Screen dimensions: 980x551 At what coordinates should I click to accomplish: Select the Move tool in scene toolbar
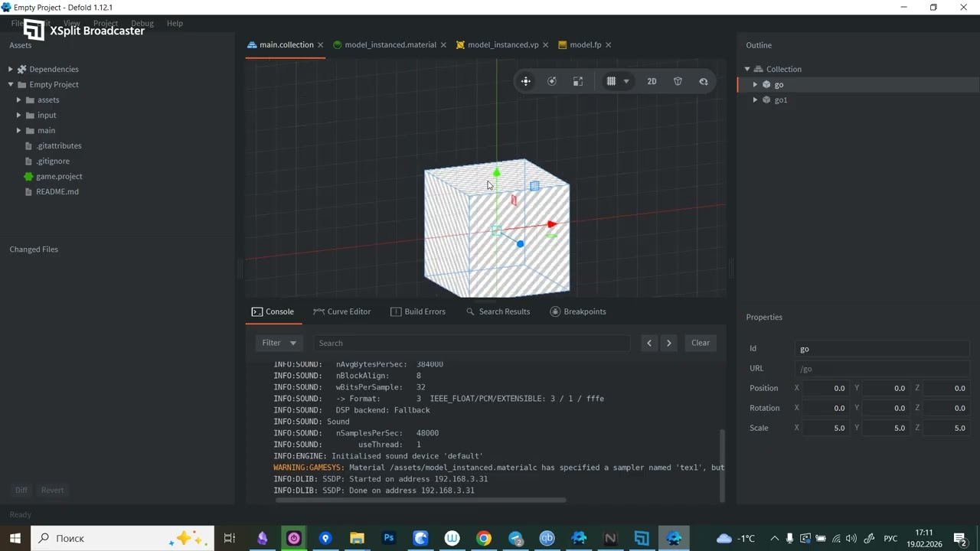[x=526, y=81]
